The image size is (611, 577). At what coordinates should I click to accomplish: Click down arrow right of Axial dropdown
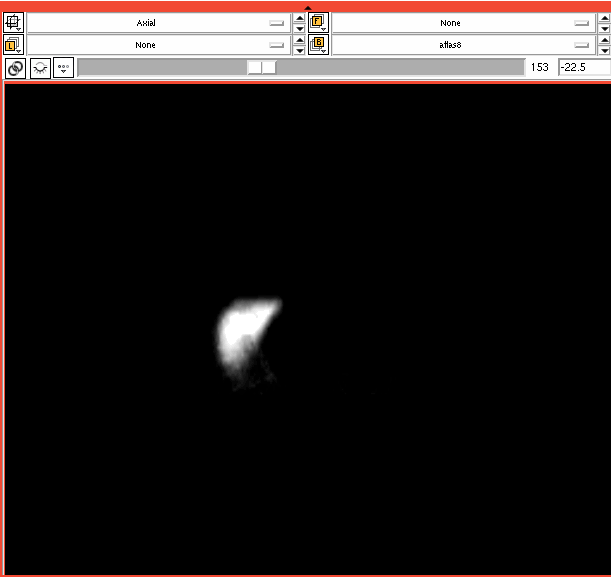[x=299, y=28]
